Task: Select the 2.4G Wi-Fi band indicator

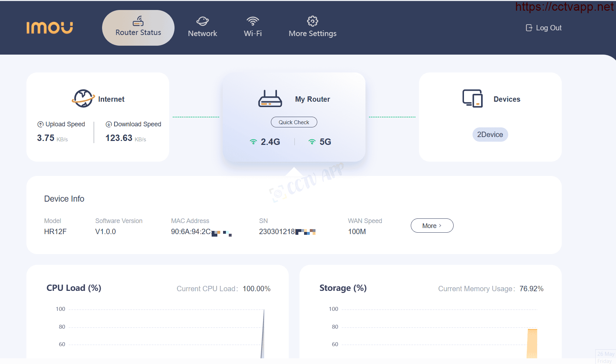Action: point(265,142)
